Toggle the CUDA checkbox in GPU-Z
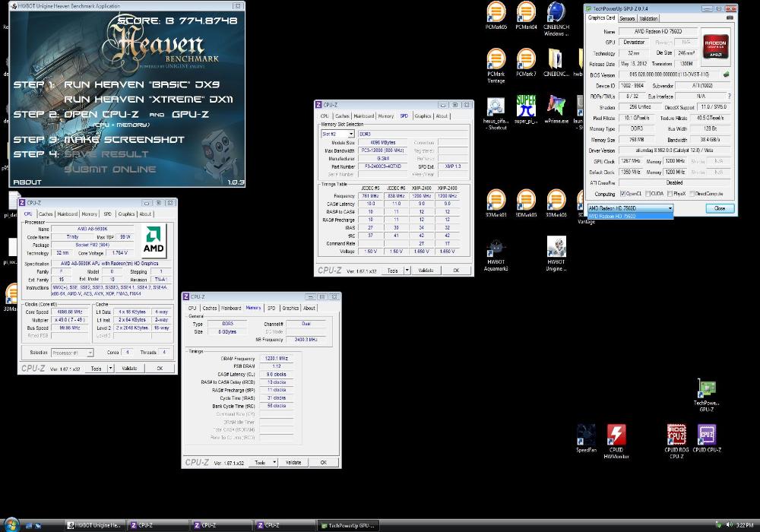Viewport: 760px width, 532px height. (x=648, y=194)
